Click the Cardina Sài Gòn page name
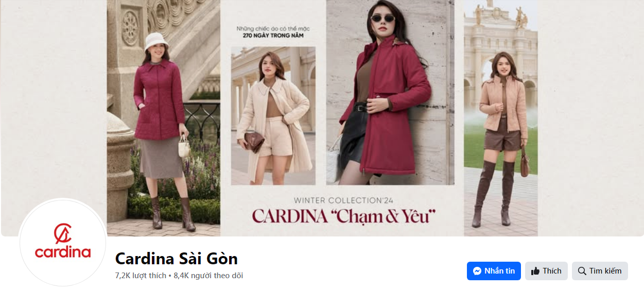 [x=177, y=258]
